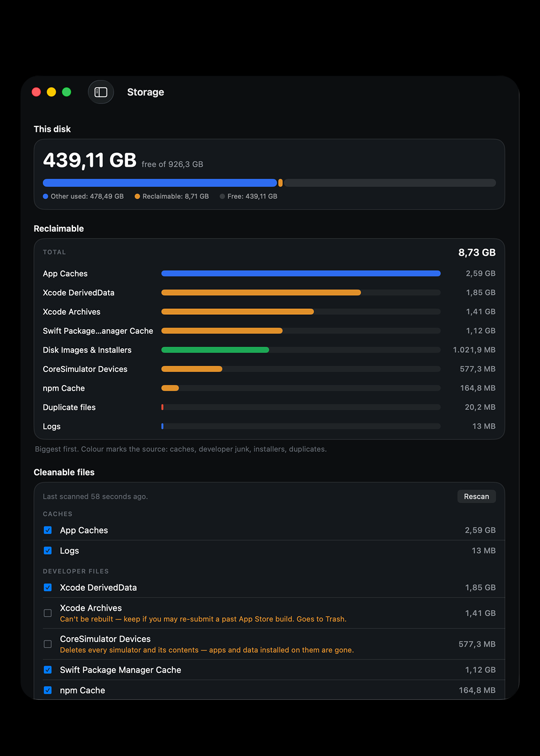Screen dimensions: 540x756
Task: Click 'Reclaimable: 8,71 GB' legend text
Action: pos(175,197)
